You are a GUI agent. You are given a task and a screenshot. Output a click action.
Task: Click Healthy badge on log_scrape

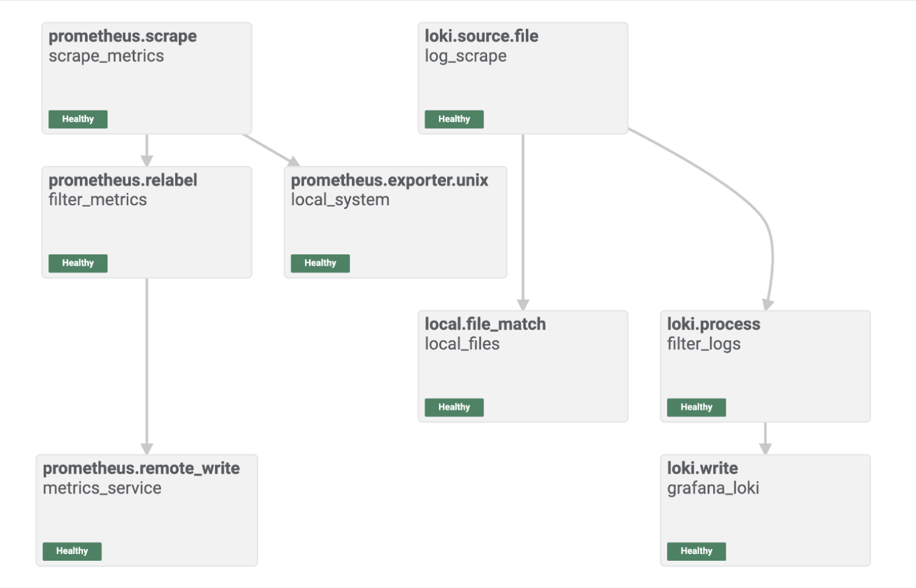point(454,119)
